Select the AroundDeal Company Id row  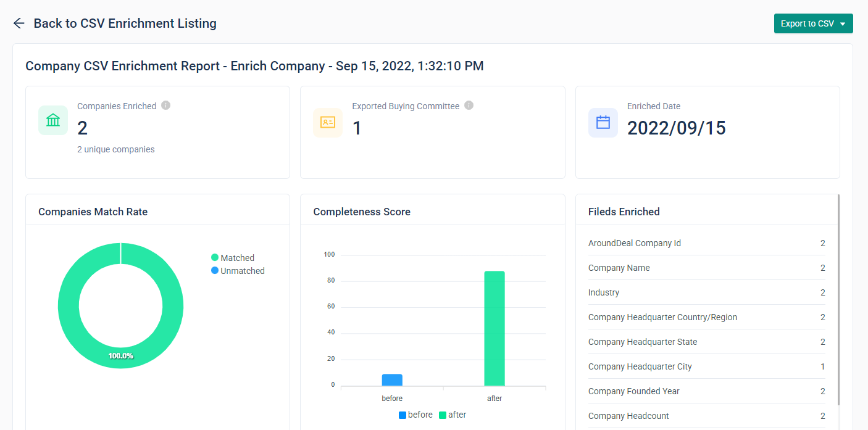706,243
